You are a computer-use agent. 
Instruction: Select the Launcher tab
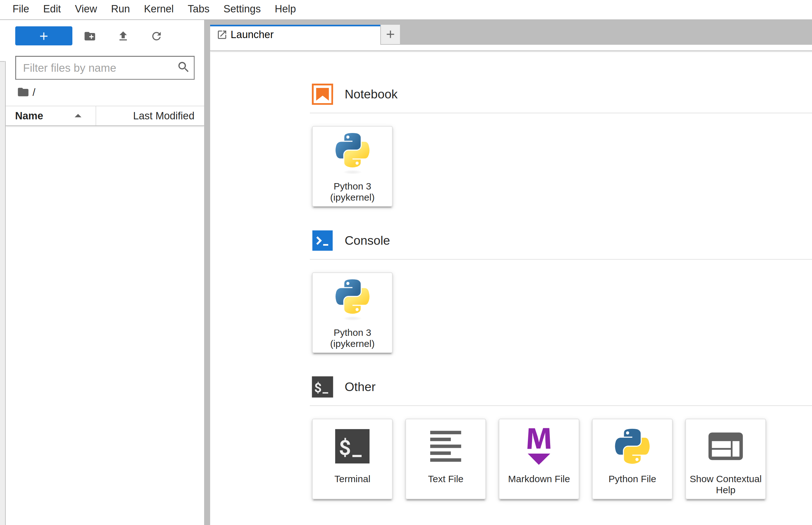point(295,35)
